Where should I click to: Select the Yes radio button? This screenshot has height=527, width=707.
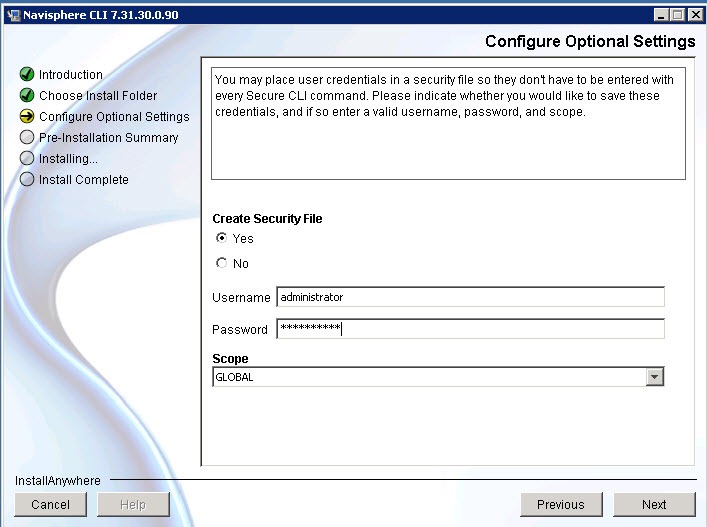point(222,239)
